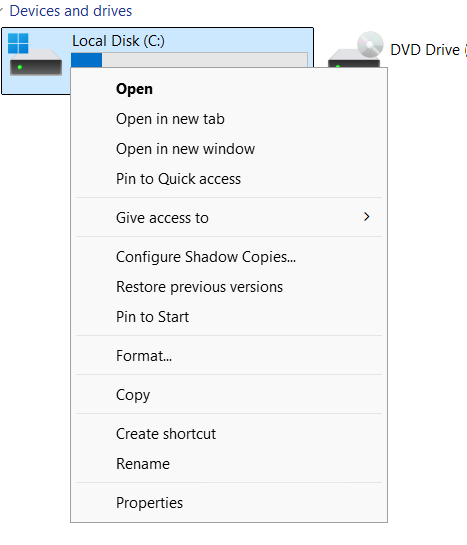
Task: Click the Local Disk (C:) label
Action: pos(118,41)
